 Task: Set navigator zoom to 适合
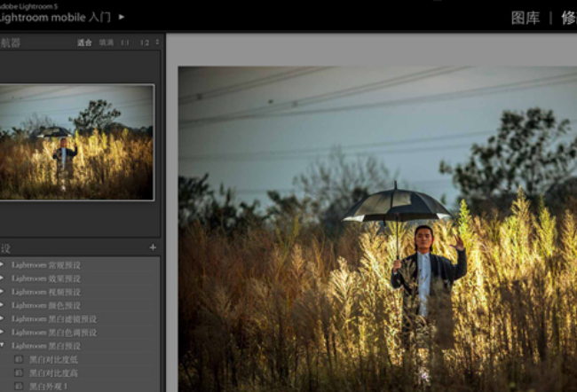point(84,43)
